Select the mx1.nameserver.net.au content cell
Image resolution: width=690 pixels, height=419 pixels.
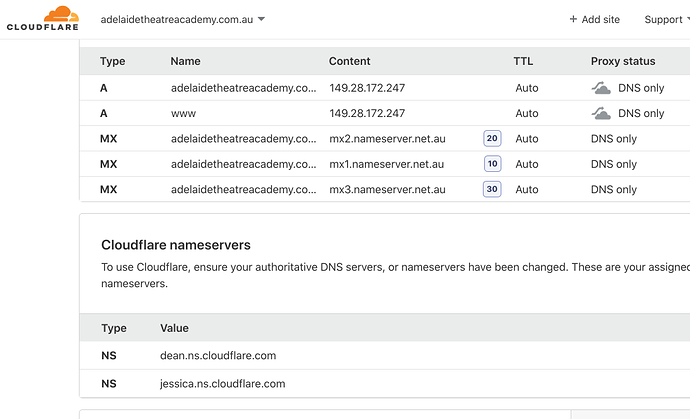(386, 164)
